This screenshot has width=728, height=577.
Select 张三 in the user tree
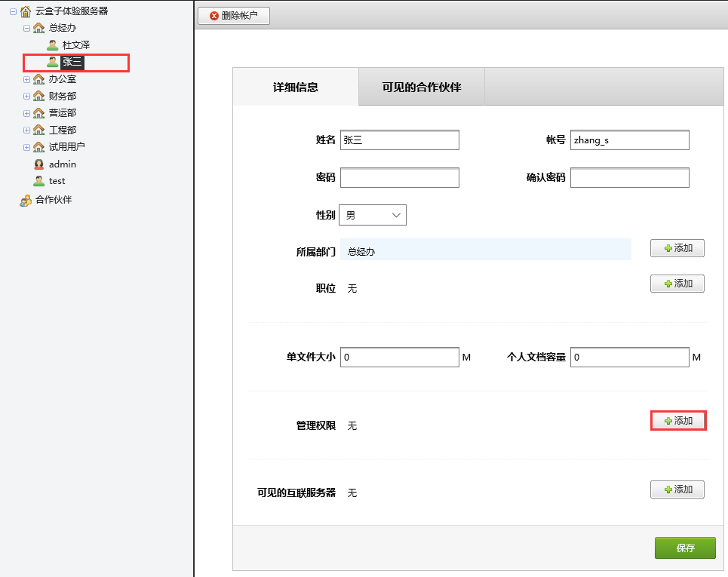72,63
